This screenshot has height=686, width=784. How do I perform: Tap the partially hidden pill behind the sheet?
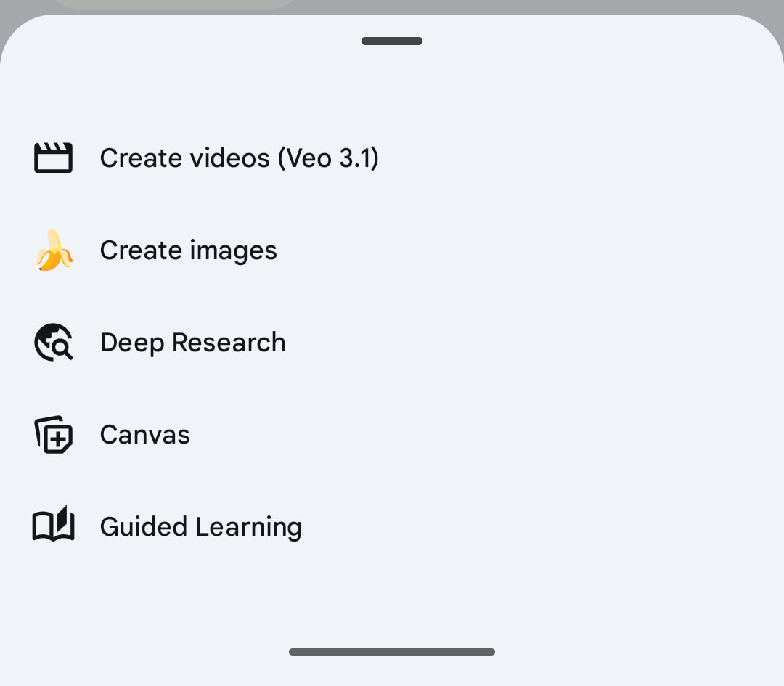tap(174, 4)
